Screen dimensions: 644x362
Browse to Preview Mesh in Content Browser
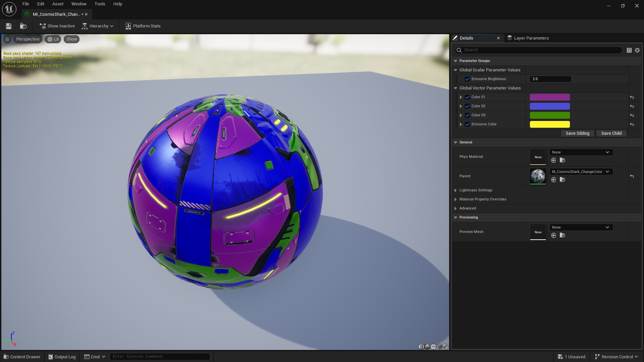click(x=562, y=235)
